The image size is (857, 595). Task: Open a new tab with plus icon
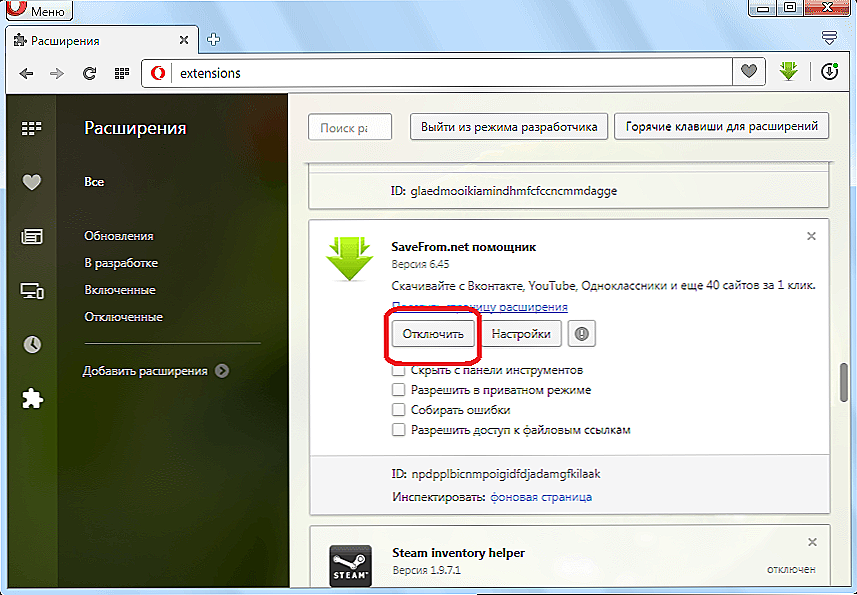[x=214, y=39]
